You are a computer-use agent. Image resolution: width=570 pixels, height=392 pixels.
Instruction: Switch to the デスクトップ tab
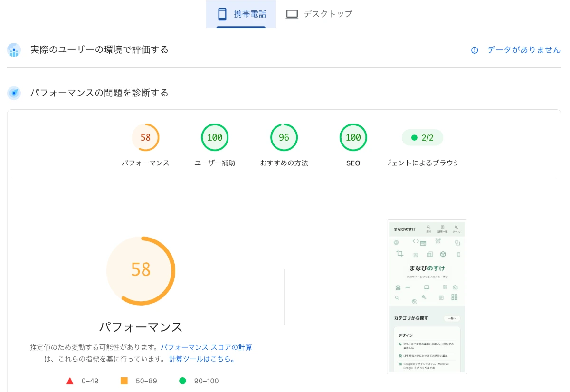pyautogui.click(x=319, y=14)
